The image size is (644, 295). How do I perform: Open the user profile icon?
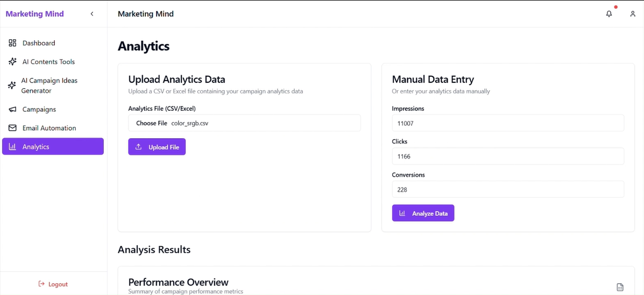pos(633,14)
